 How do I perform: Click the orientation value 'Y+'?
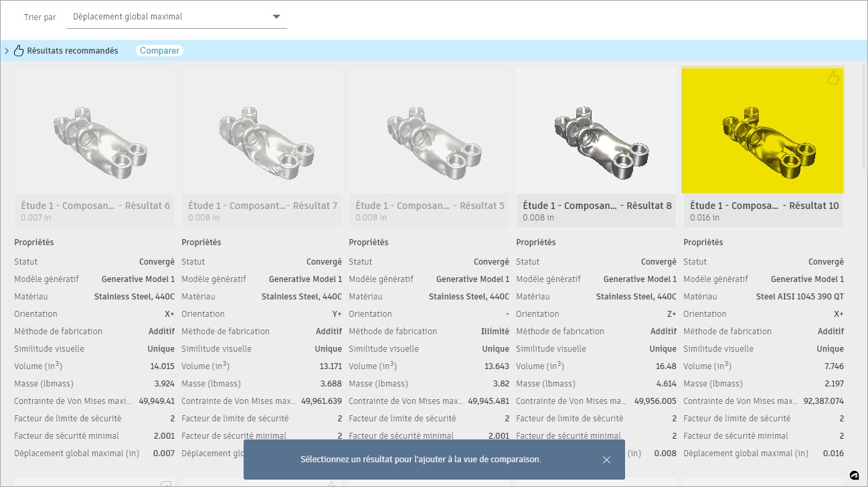pyautogui.click(x=337, y=314)
